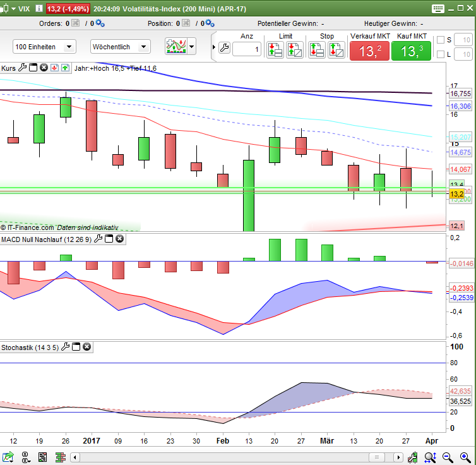Click the S value field showing 10
This screenshot has width=476, height=465.
coord(463,40)
